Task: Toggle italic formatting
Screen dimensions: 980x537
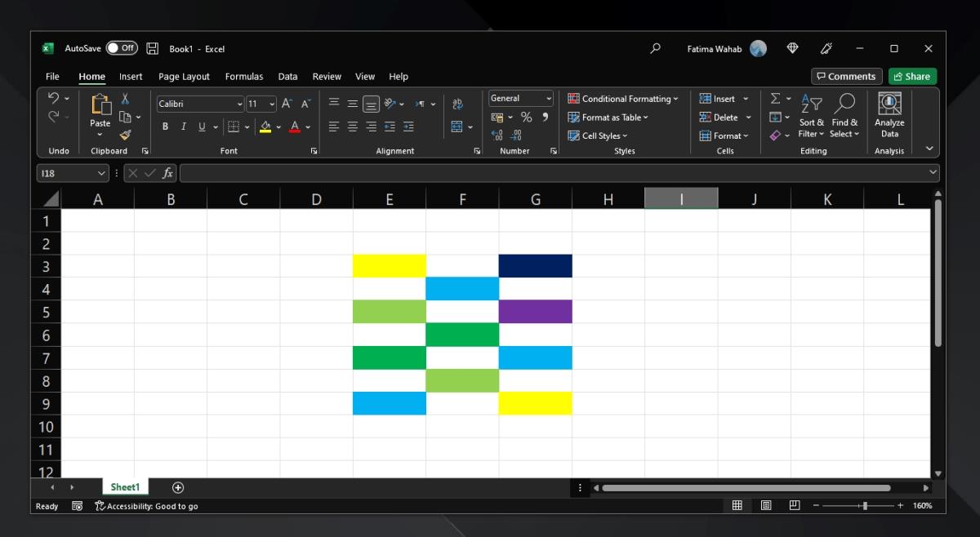Action: [x=184, y=126]
